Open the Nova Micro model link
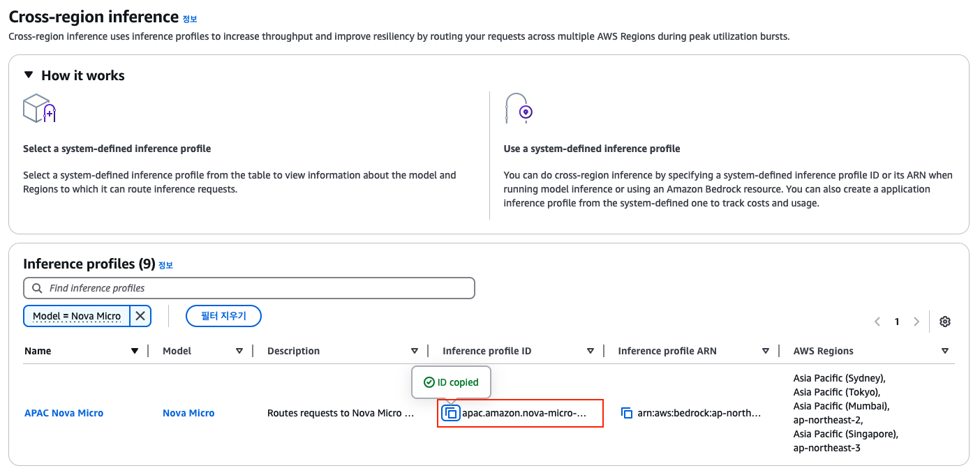 point(188,413)
